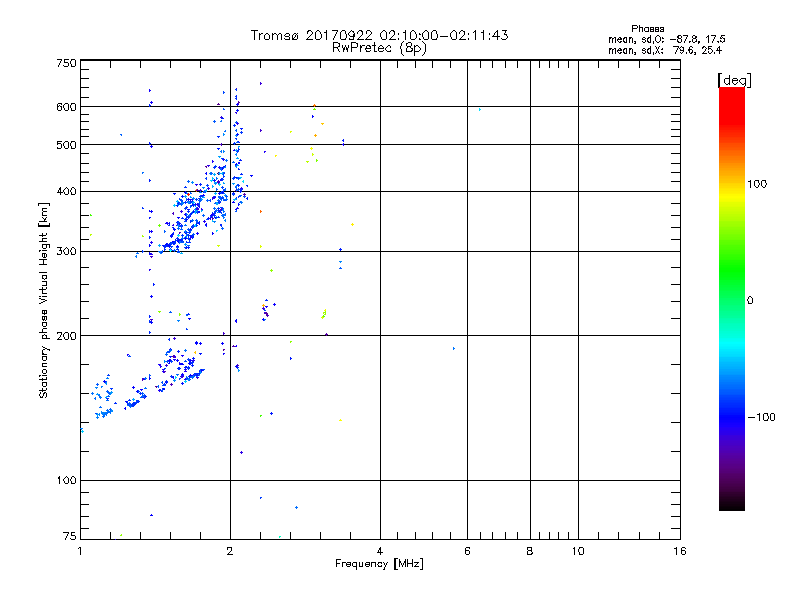800x600 pixels.
Task: Click the '[deg]' colorbar unit label
Action: click(x=734, y=80)
